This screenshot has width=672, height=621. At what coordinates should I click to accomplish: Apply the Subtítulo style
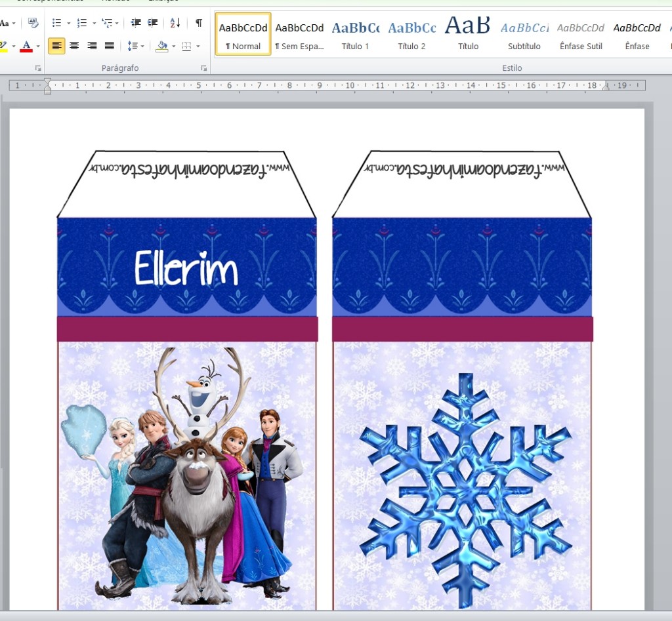pos(524,34)
